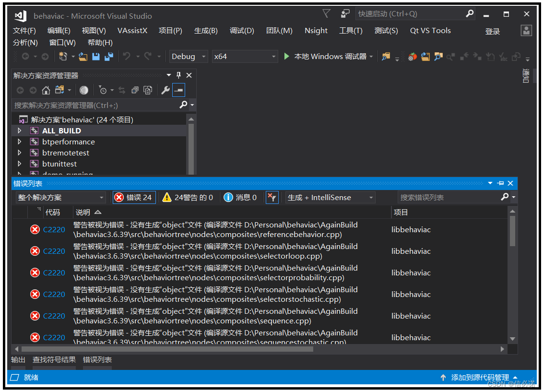Click the Save All icon
This screenshot has height=392, width=543.
coord(109,57)
